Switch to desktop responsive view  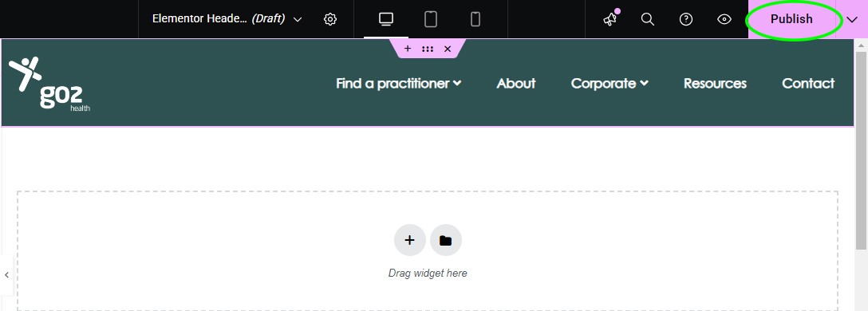coord(386,19)
